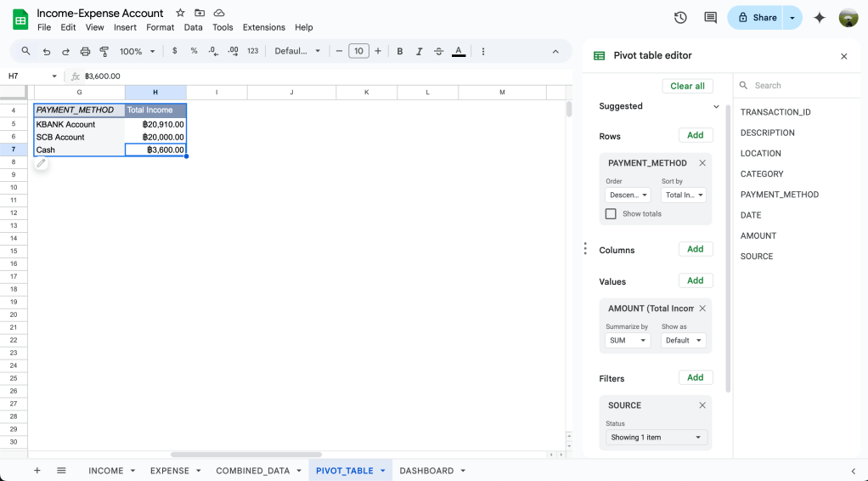This screenshot has height=481, width=868.
Task: Select the paint format tool
Action: coord(104,51)
